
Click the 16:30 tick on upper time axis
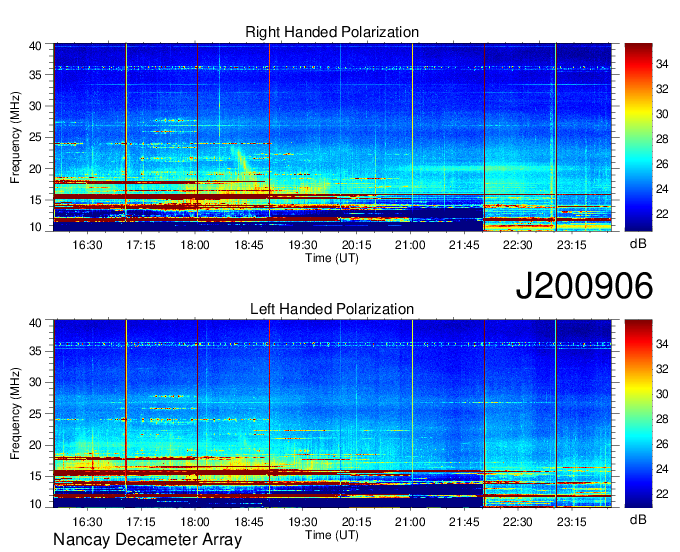[87, 245]
